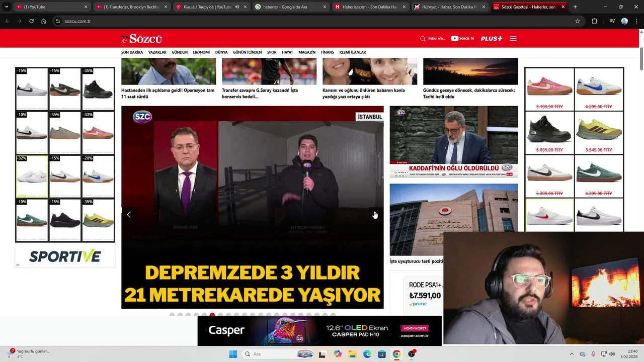Show hidden system tray icons
The height and width of the screenshot is (362, 644).
pos(572,354)
